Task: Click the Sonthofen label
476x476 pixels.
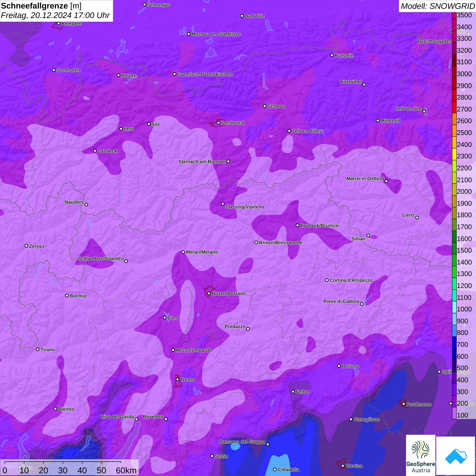Action: 68,70
